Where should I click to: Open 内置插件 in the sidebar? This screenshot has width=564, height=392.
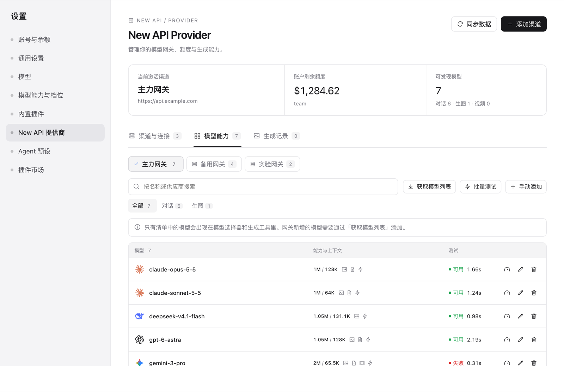(55, 114)
